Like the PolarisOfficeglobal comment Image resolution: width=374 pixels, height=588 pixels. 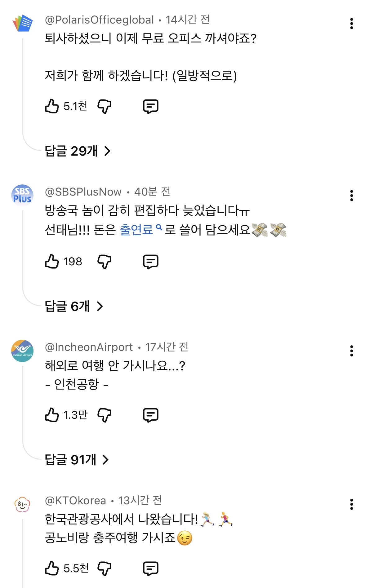click(52, 106)
